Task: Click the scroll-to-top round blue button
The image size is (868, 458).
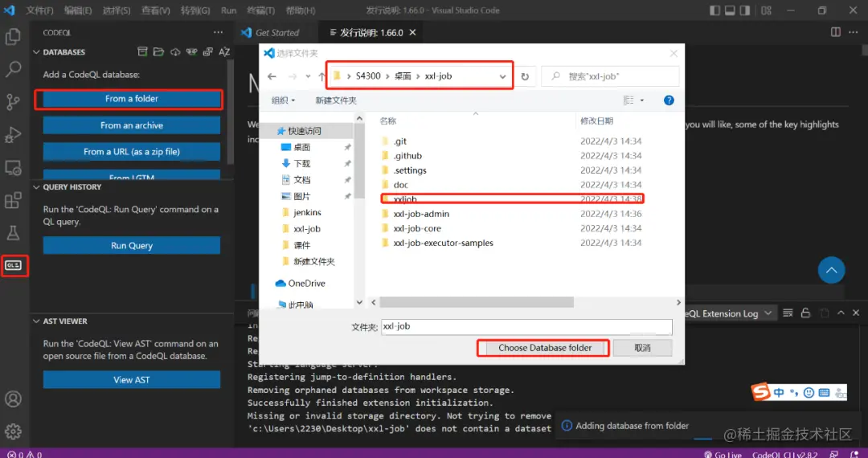Action: click(x=832, y=270)
